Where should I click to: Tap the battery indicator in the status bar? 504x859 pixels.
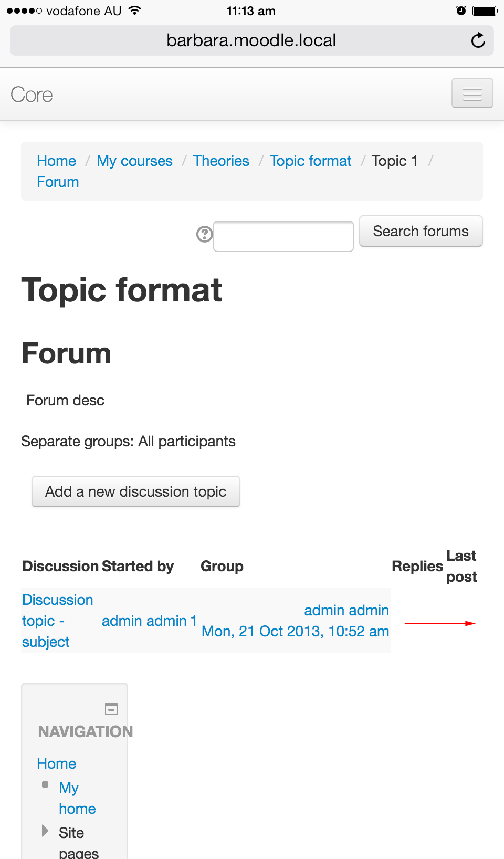click(485, 11)
